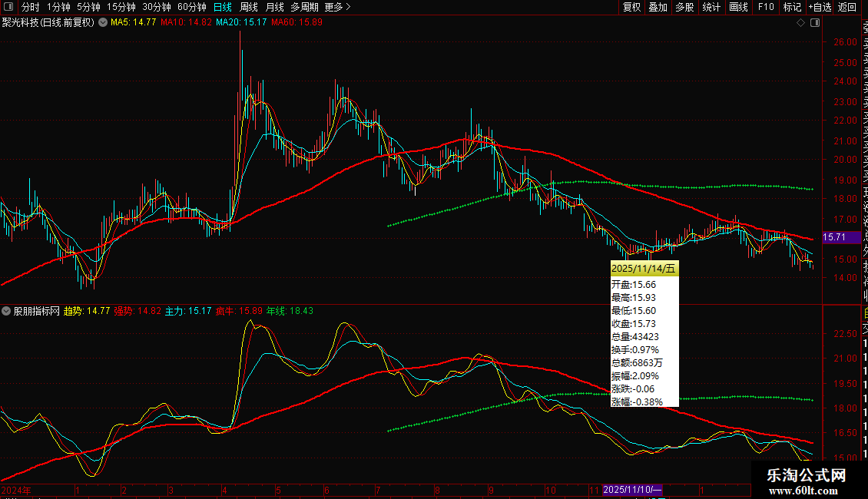Click the MA60: 15.89 label
The width and height of the screenshot is (868, 499).
coord(297,22)
